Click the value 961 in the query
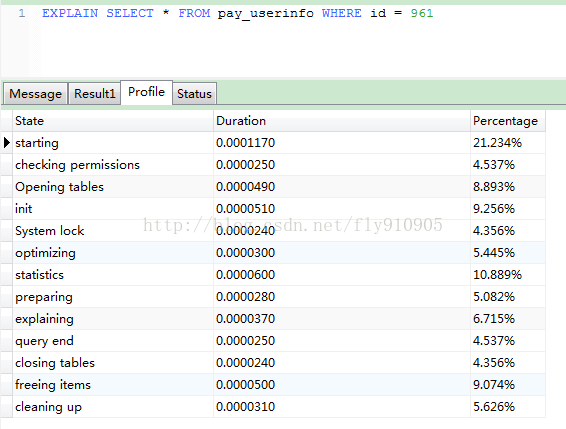Image resolution: width=566 pixels, height=429 pixels. coord(422,13)
